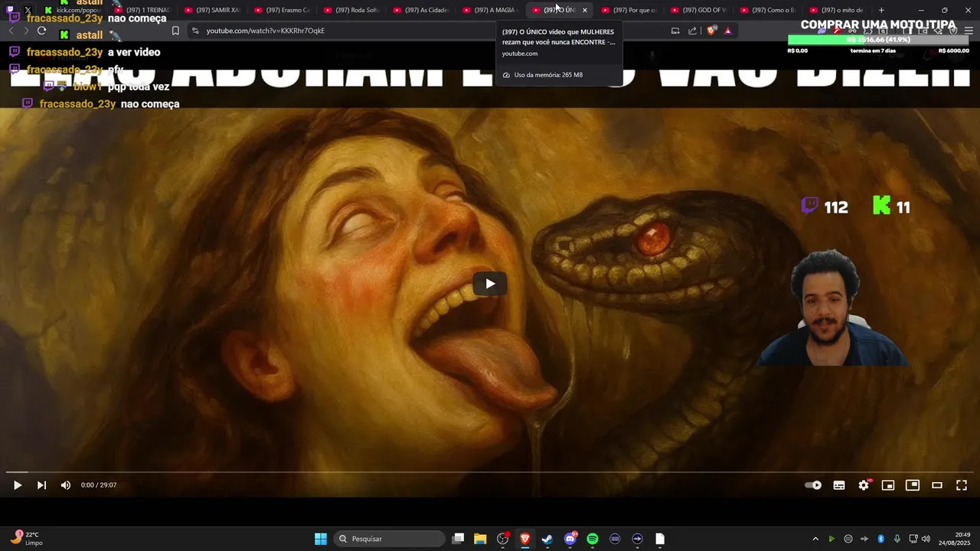Screen dimensions: 980x551
Task: Open the round arrow app on taskbar
Action: click(637, 539)
